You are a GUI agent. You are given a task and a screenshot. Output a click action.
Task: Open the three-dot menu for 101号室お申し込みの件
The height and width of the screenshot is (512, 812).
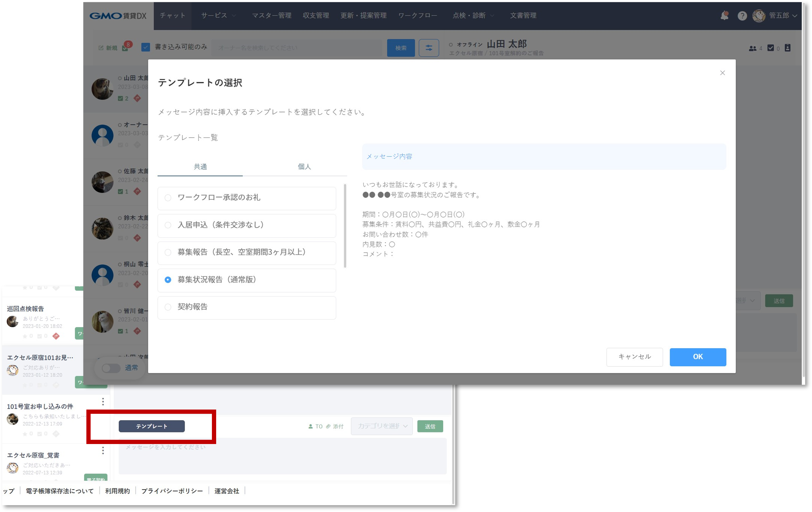[x=103, y=401]
